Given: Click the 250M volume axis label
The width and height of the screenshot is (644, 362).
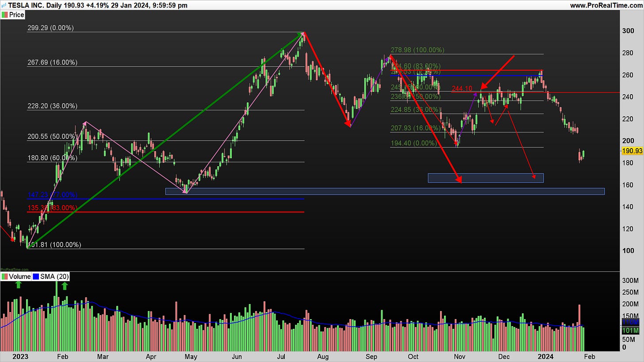Looking at the screenshot, I should coord(630,293).
